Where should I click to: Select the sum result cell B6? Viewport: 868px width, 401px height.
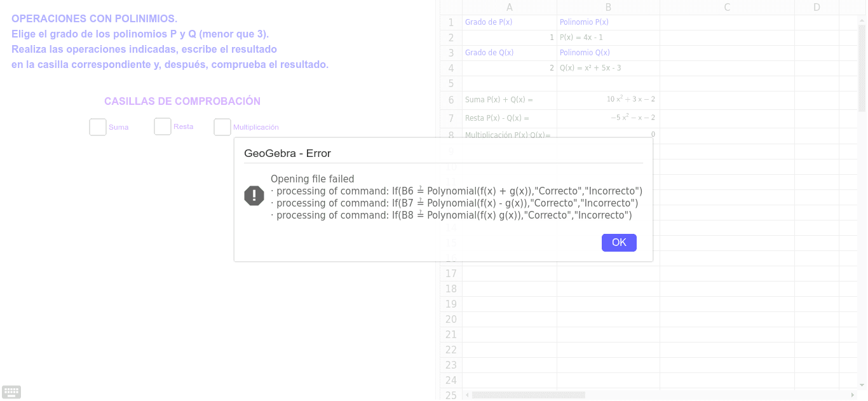click(609, 100)
